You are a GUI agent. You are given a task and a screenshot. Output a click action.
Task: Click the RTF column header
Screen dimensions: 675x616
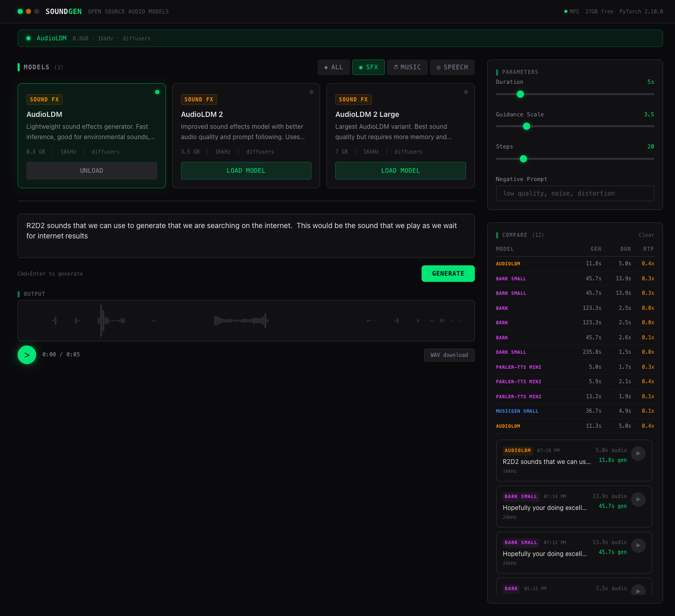649,249
